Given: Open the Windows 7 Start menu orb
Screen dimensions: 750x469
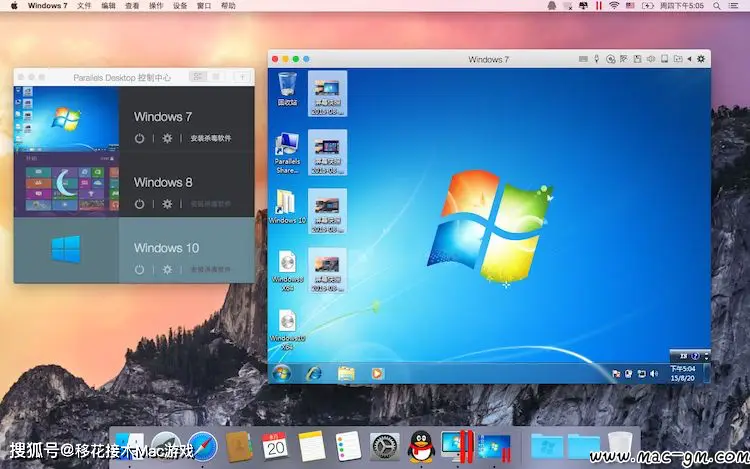Looking at the screenshot, I should [284, 373].
